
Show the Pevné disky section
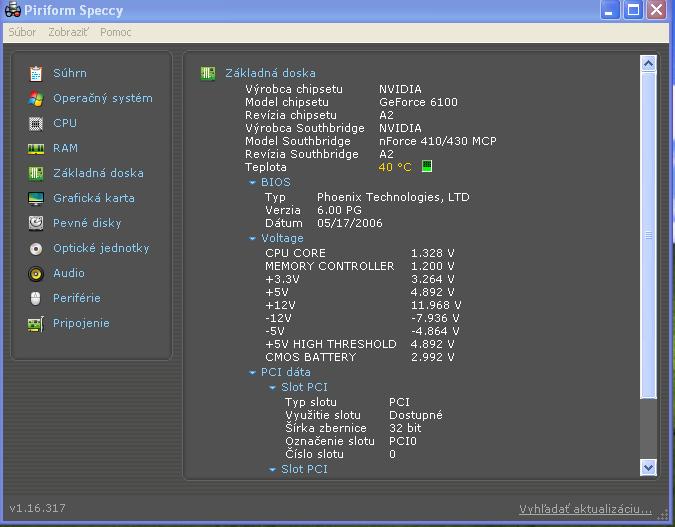[x=87, y=223]
